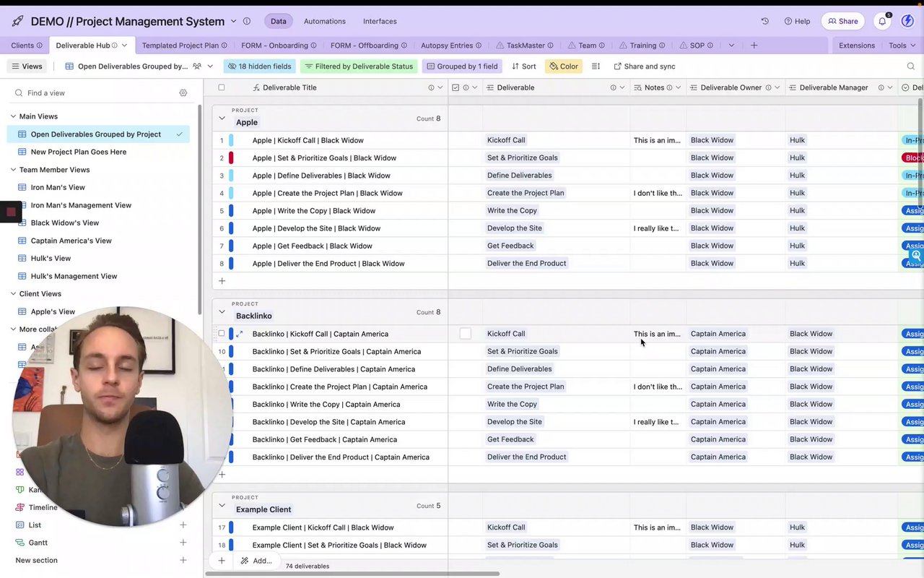
Task: Collapse the Main Views section
Action: [13, 116]
